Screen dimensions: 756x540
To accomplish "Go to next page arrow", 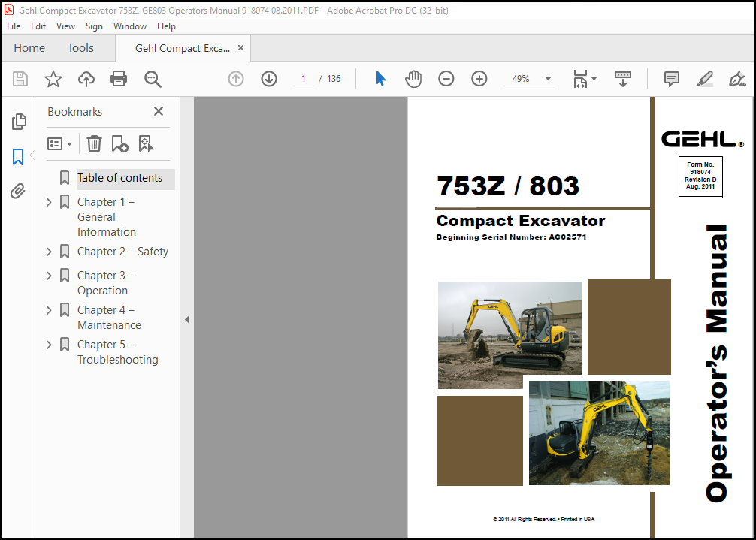I will pyautogui.click(x=269, y=79).
